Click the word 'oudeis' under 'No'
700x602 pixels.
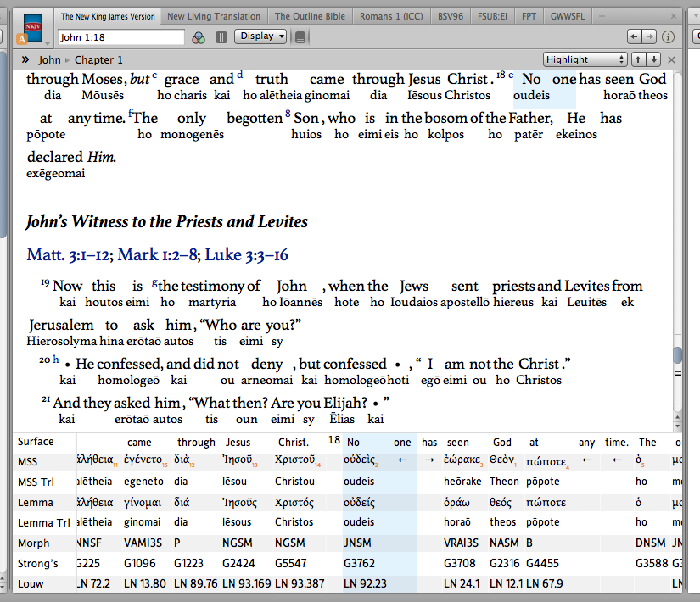531,95
